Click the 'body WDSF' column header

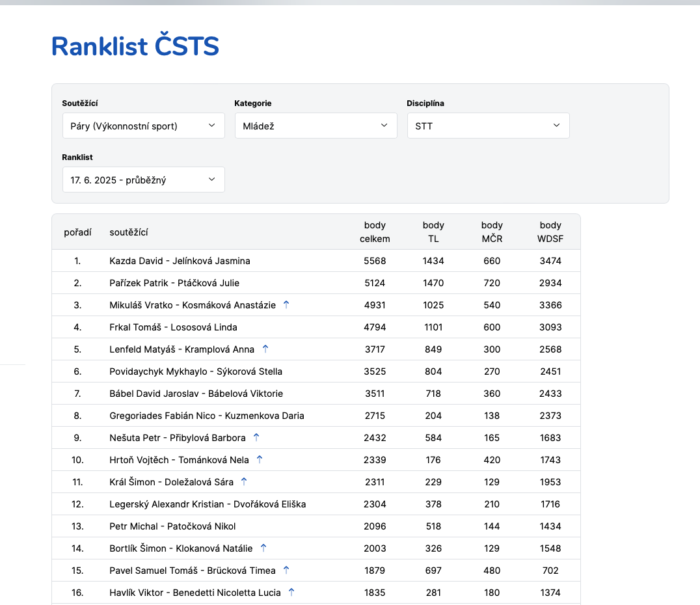550,232
